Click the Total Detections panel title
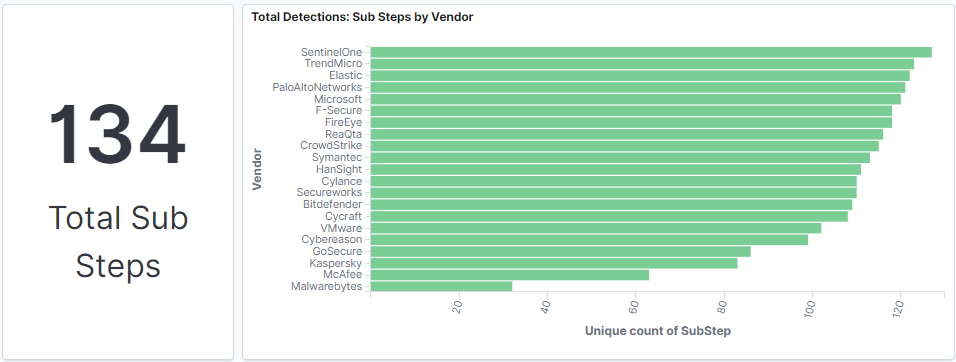This screenshot has width=956, height=362. click(x=362, y=17)
